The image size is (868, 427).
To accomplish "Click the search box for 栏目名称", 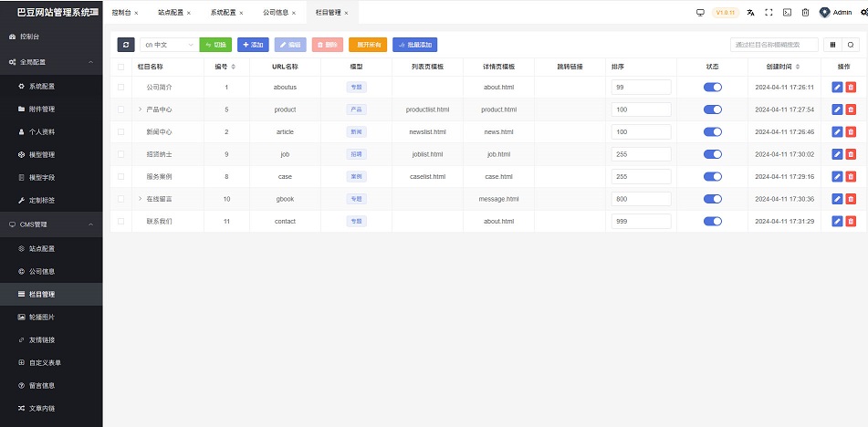I will (x=774, y=45).
